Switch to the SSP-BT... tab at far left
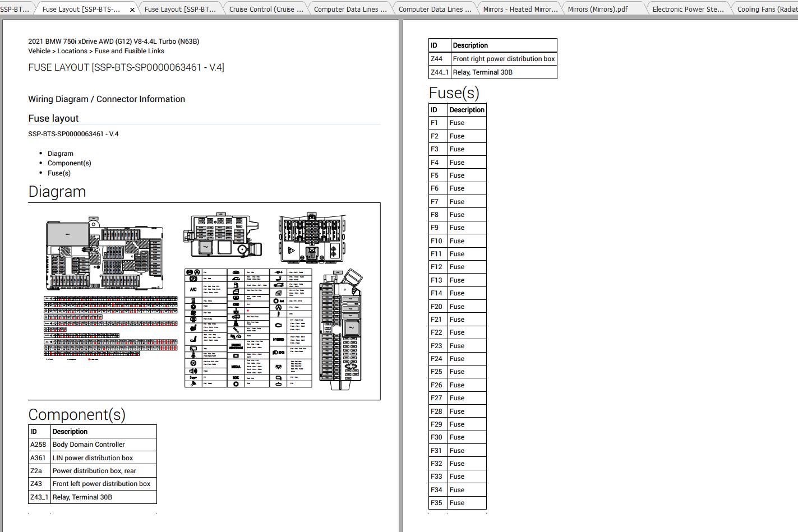The image size is (798, 532). click(x=15, y=9)
